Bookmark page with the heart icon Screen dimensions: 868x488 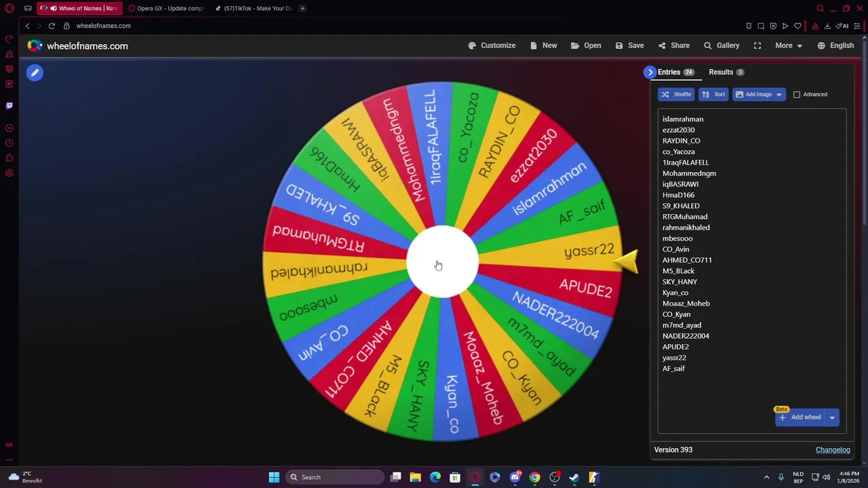click(797, 26)
